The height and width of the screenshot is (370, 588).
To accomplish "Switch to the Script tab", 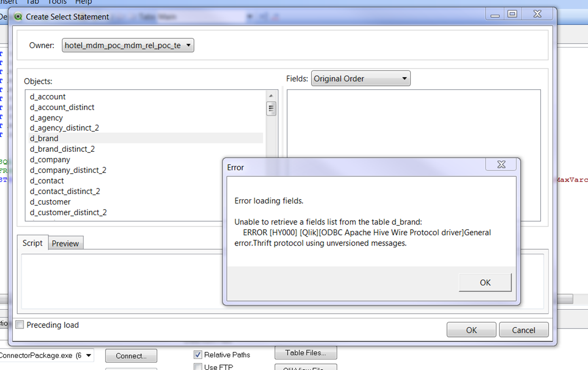I will [x=33, y=243].
